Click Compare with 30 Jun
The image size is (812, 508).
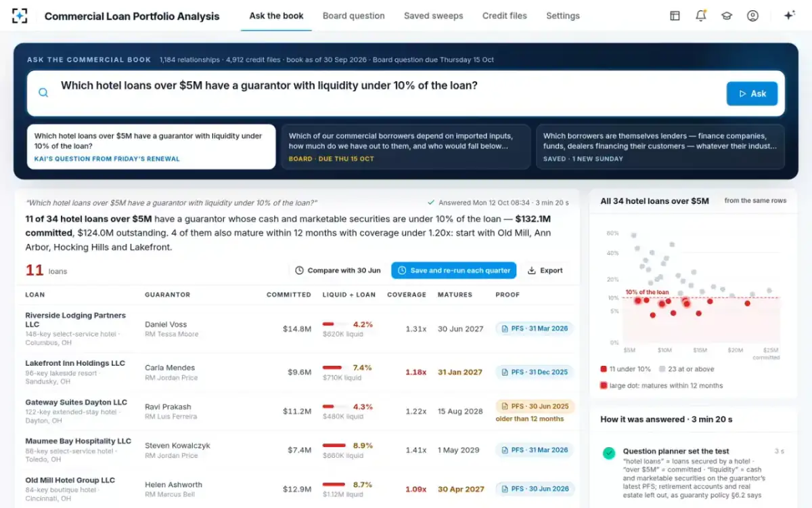click(x=338, y=270)
